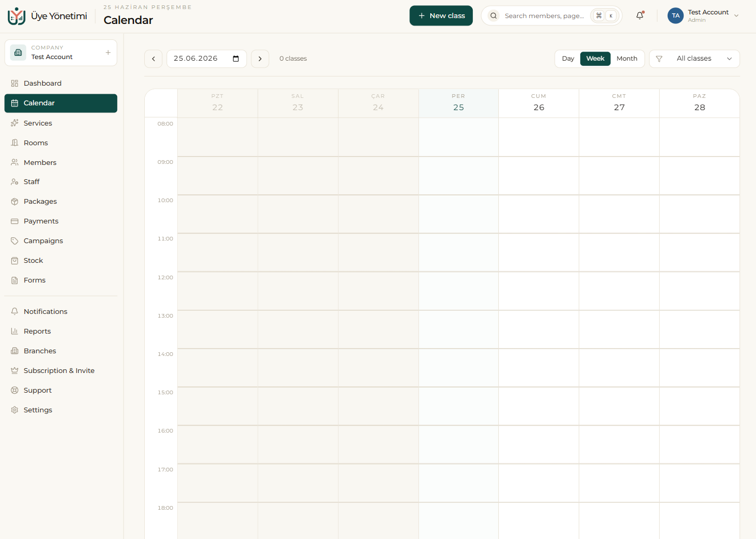Viewport: 756px width, 539px height.
Task: Click the TA avatar circle
Action: (x=676, y=15)
